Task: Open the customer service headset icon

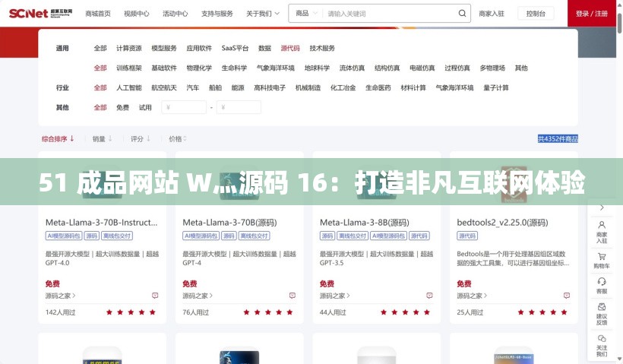Action: pos(602,286)
